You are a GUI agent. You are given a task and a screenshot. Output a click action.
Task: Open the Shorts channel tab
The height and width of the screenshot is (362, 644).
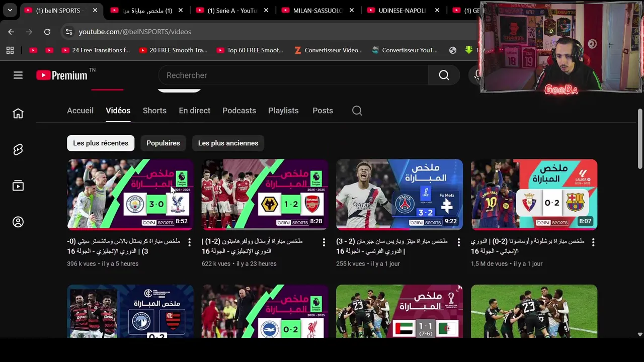click(154, 111)
